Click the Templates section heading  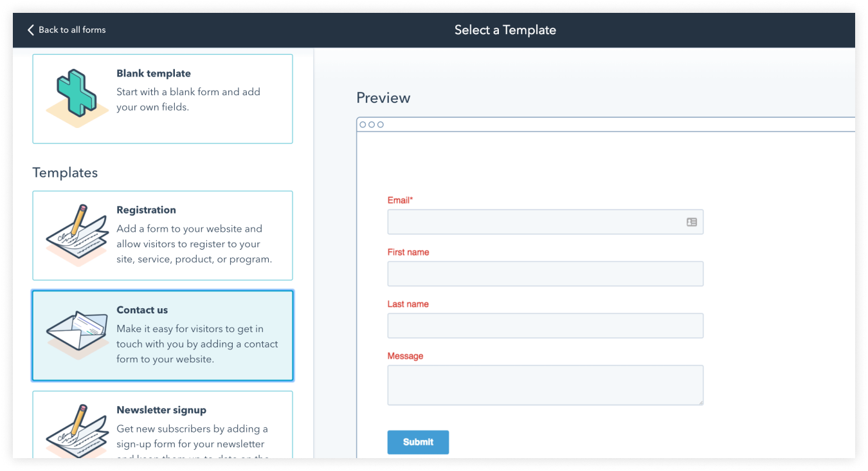pos(65,172)
